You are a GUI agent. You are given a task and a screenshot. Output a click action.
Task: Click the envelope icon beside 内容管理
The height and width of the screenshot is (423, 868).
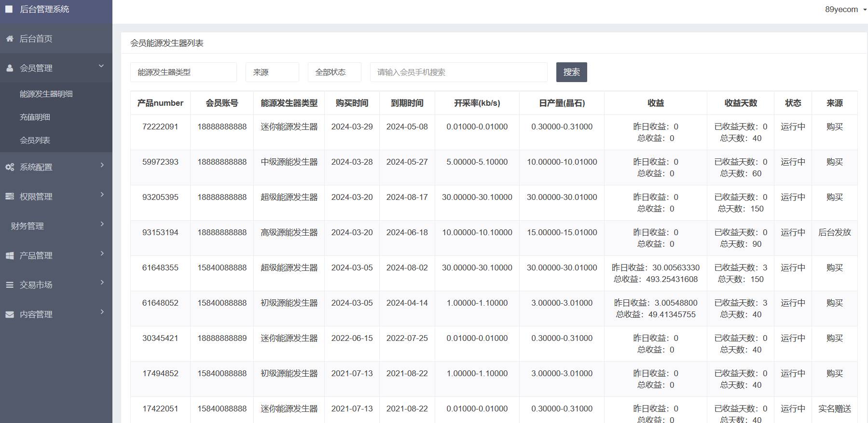pyautogui.click(x=10, y=314)
